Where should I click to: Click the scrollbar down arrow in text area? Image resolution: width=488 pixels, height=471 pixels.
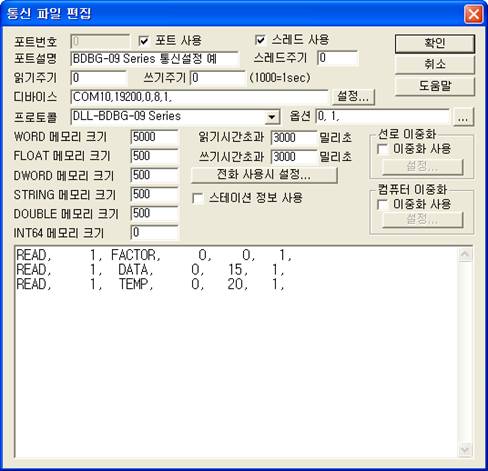pyautogui.click(x=465, y=450)
